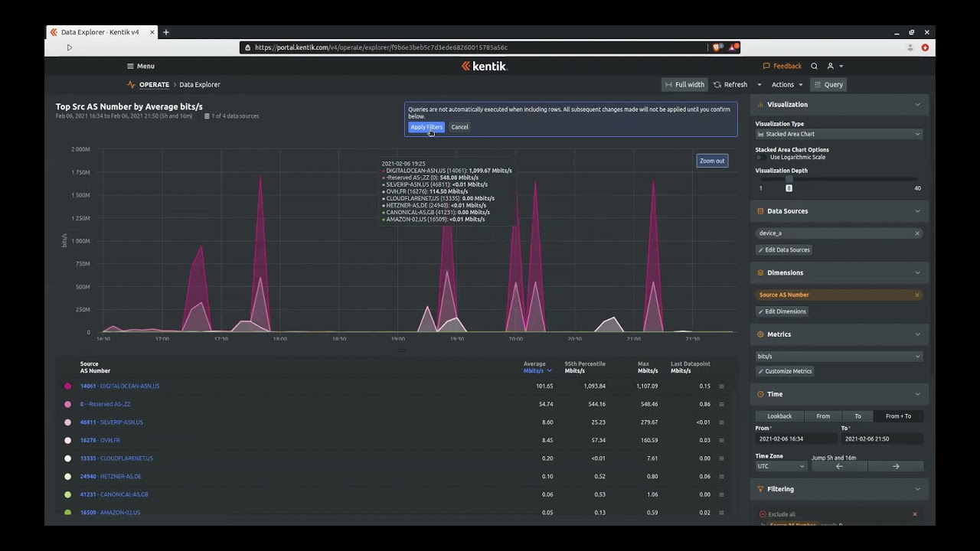
Task: Open row menu for Reserved AS
Action: 720,404
